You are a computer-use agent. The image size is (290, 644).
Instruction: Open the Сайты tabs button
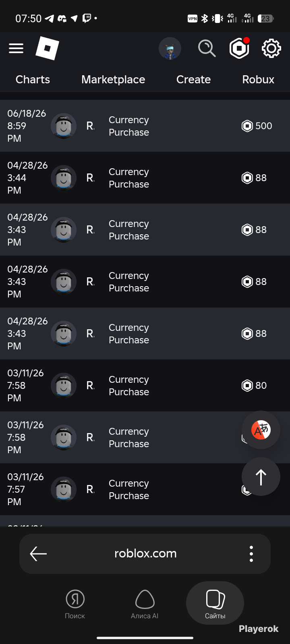point(215,603)
